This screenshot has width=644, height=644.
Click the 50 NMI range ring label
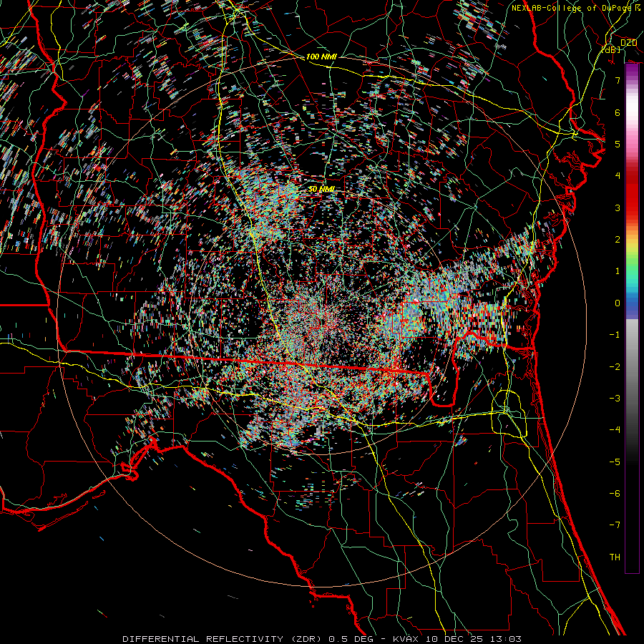click(321, 189)
